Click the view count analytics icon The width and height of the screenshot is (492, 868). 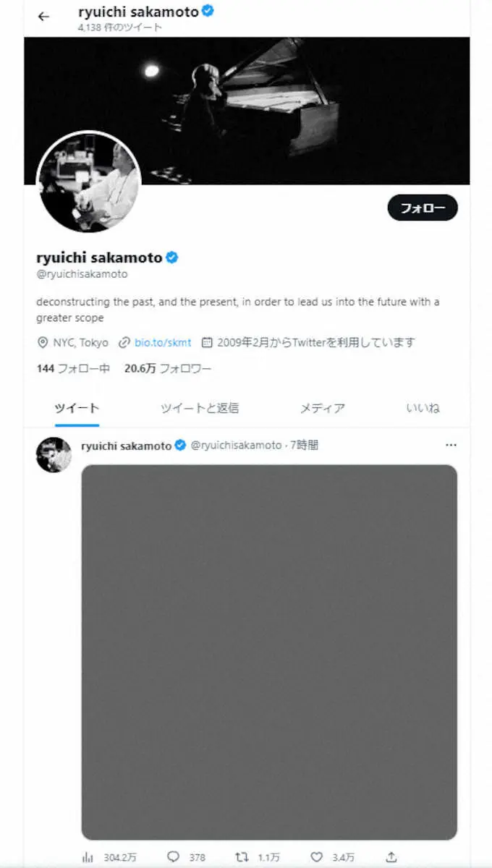(x=88, y=857)
